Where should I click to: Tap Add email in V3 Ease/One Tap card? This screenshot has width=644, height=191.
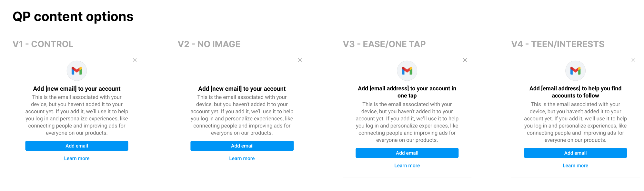pyautogui.click(x=407, y=153)
